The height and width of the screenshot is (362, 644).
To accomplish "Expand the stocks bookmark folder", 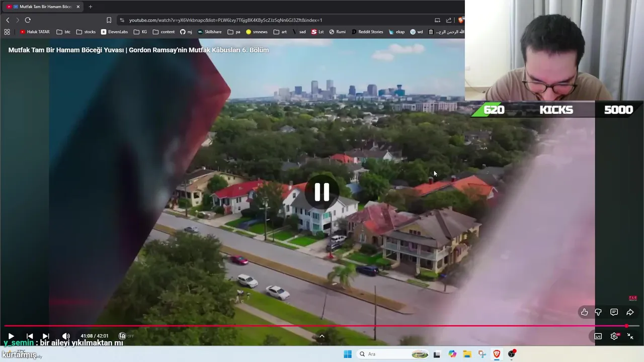I will coord(86,32).
